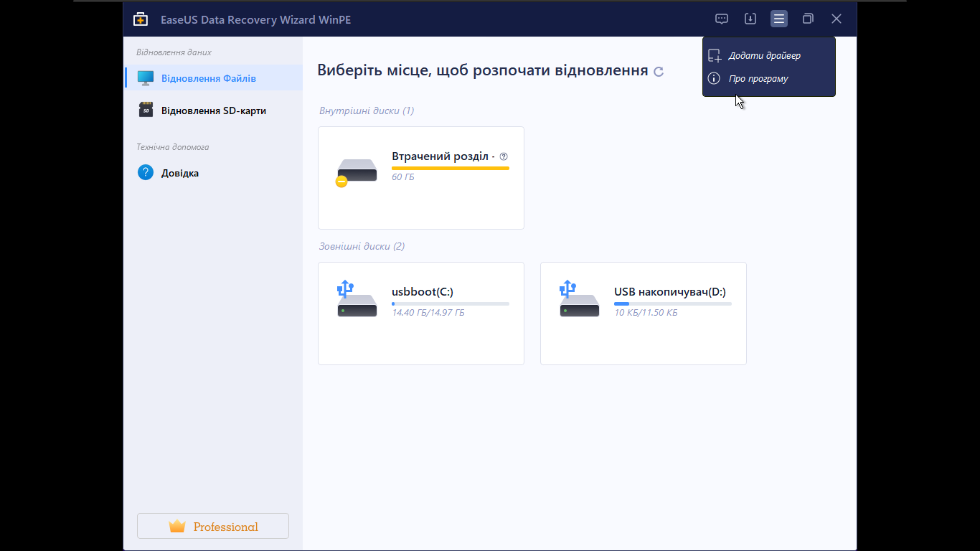Click the Виберіть місце heading text
The height and width of the screenshot is (551, 980).
coord(483,70)
